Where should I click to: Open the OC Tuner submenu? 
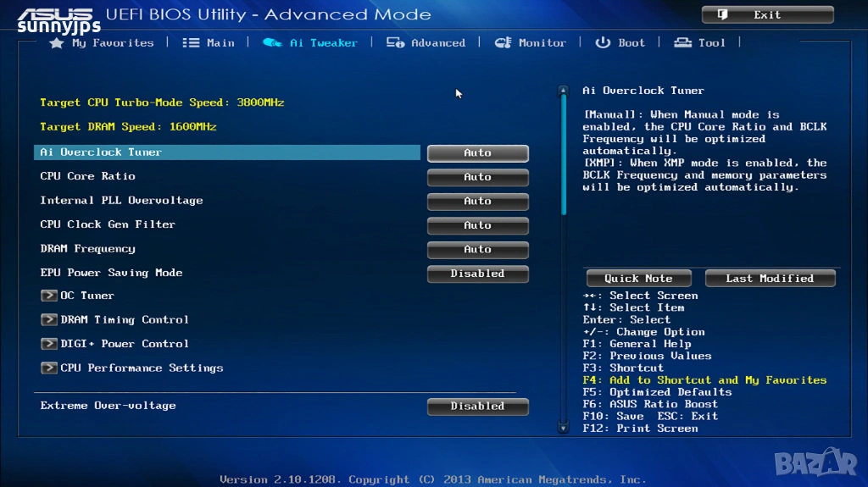(x=49, y=296)
